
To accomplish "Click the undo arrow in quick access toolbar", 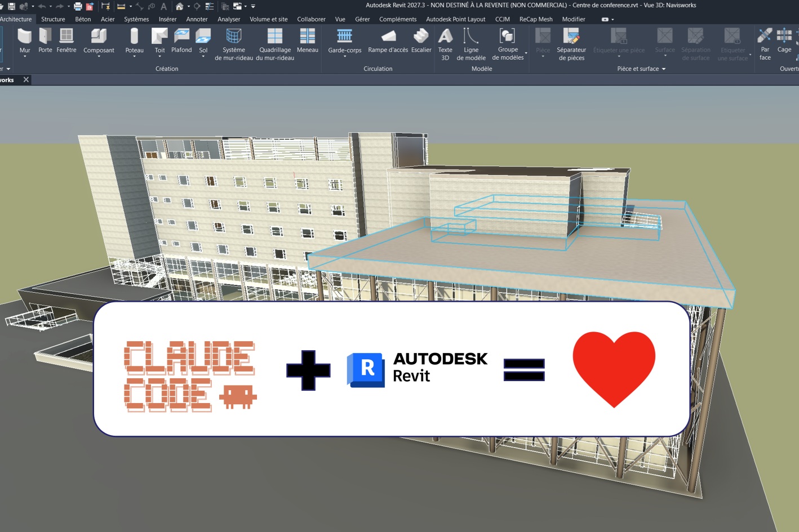I will coord(42,6).
